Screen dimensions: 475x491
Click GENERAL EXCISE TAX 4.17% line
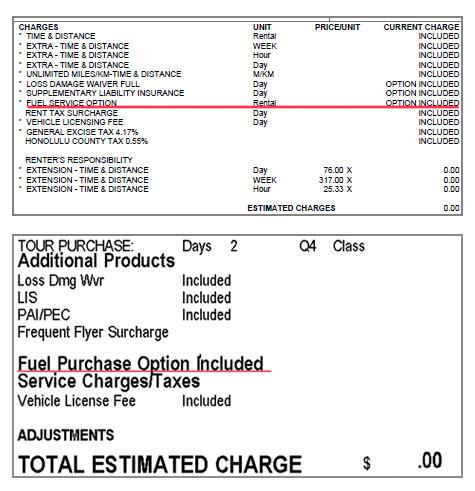click(239, 132)
